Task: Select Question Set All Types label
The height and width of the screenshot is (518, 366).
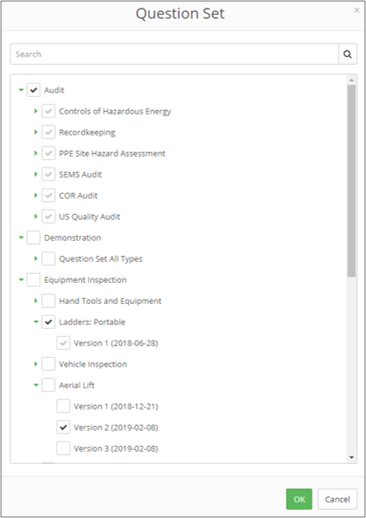Action: [101, 259]
